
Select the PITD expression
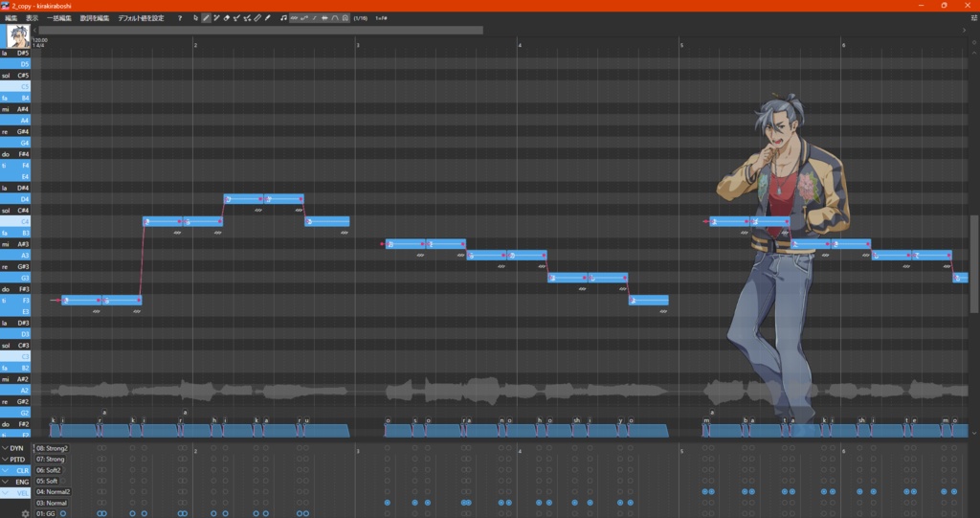click(x=17, y=460)
